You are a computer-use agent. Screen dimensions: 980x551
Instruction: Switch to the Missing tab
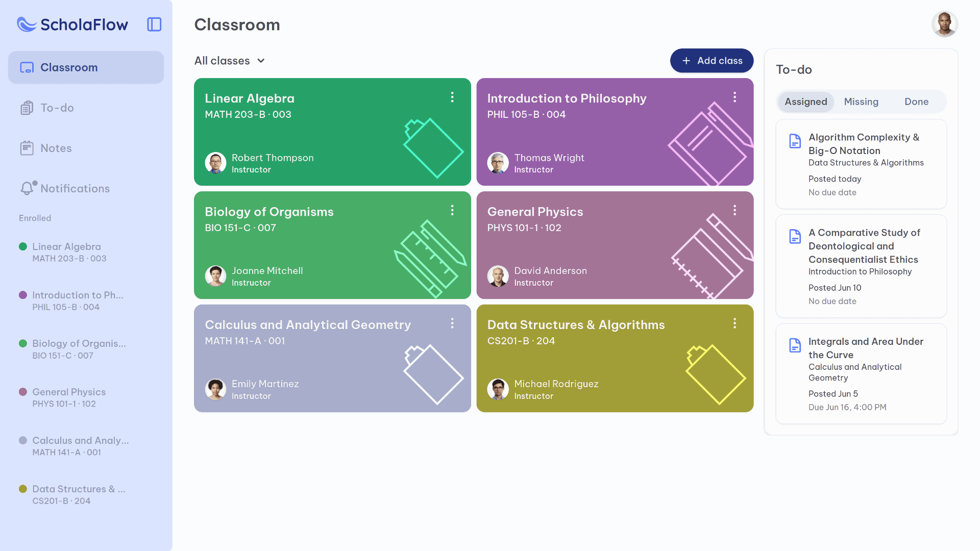(x=861, y=102)
